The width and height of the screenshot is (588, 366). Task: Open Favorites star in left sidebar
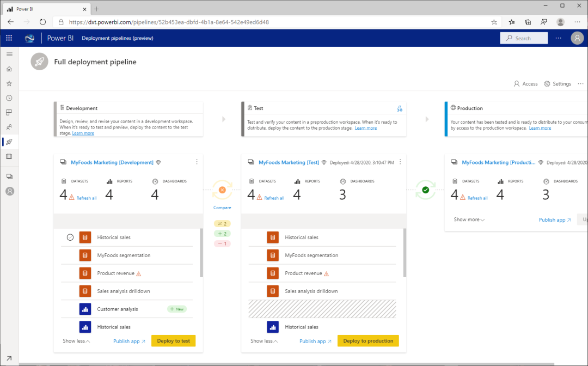(x=9, y=83)
